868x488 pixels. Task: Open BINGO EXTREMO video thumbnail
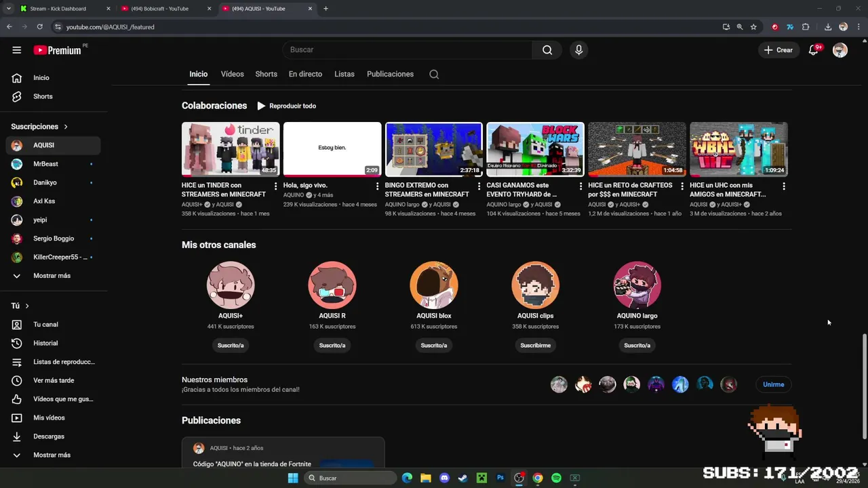pyautogui.click(x=434, y=149)
